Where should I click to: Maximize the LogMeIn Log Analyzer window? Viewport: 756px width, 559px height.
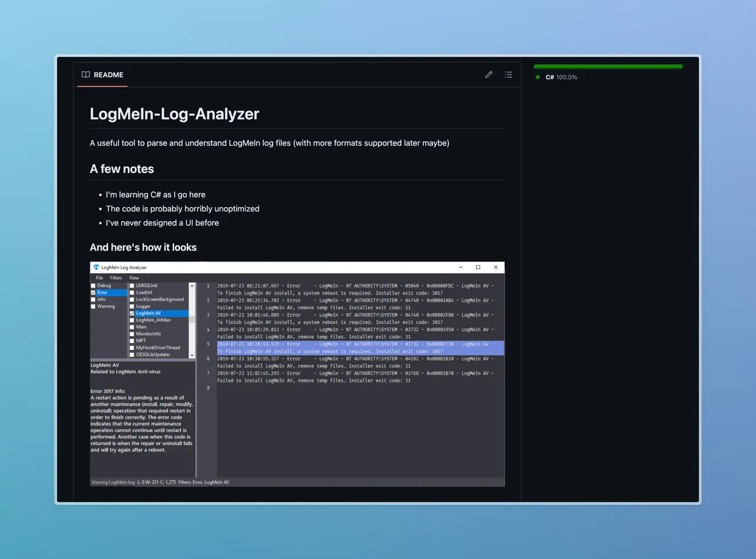478,267
